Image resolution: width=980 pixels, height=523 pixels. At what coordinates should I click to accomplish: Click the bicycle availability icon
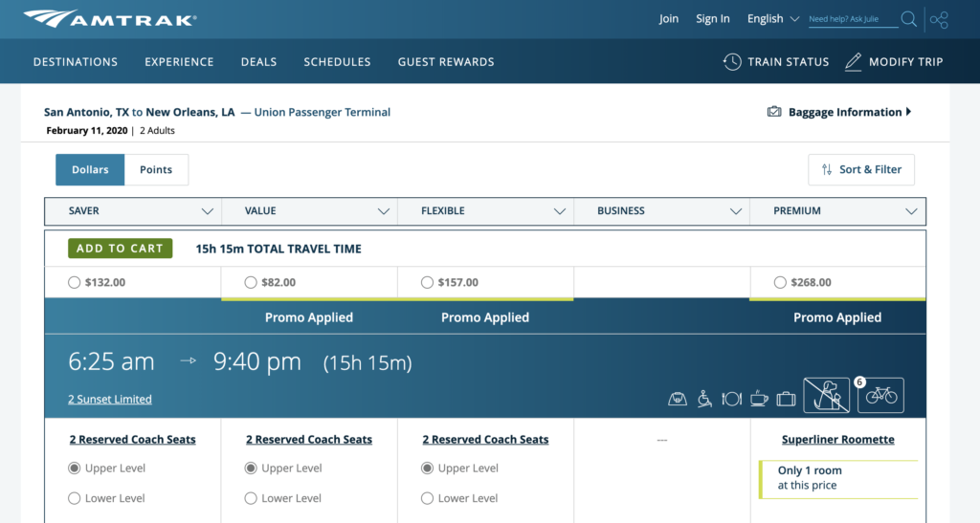(880, 395)
